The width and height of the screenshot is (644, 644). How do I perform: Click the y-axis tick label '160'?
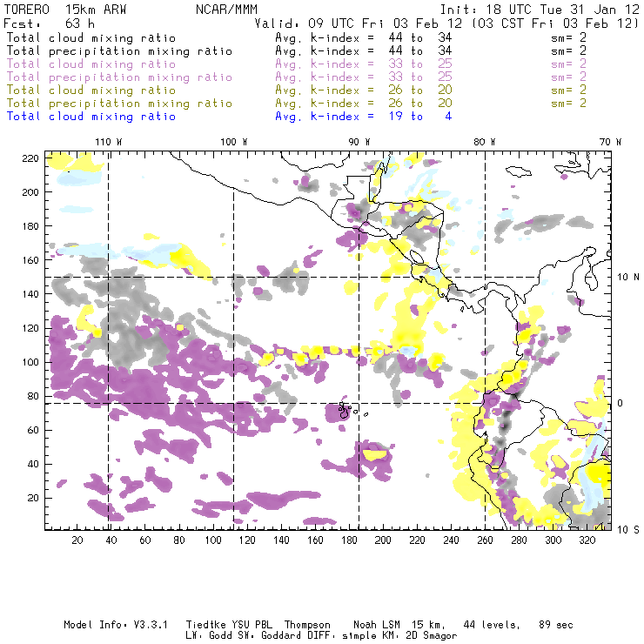(30, 260)
